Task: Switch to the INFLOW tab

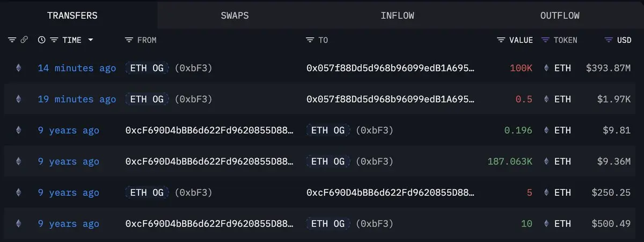Action: pos(397,15)
